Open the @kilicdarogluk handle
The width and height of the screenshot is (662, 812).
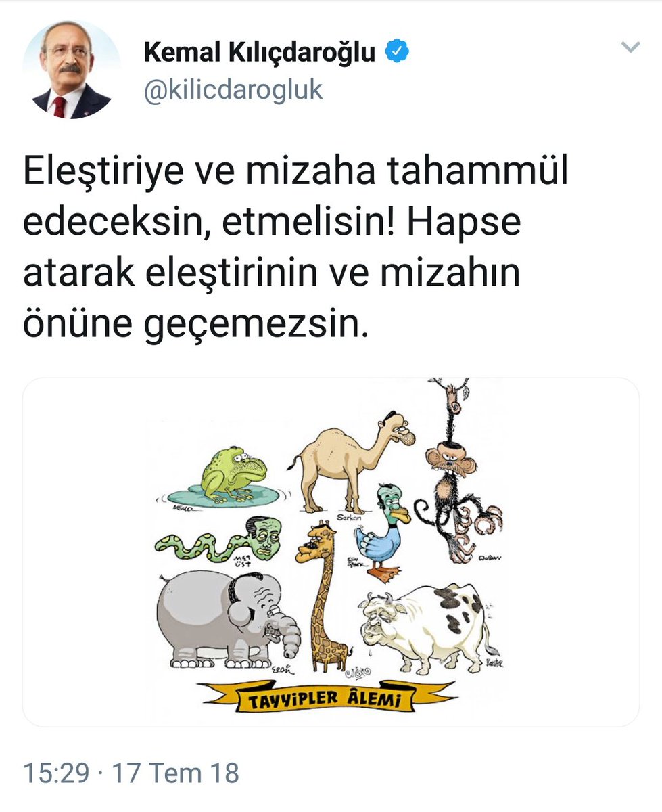[233, 91]
